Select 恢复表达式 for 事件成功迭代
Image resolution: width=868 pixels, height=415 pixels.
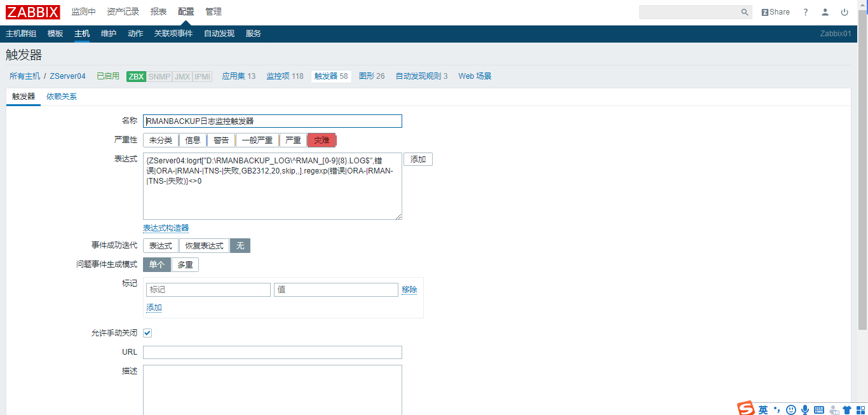click(x=204, y=246)
